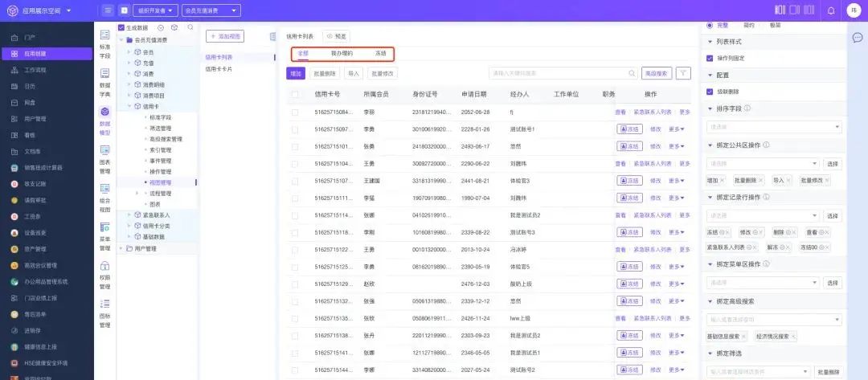
Task: Click the 批量删除 button in table toolbar
Action: (x=325, y=73)
